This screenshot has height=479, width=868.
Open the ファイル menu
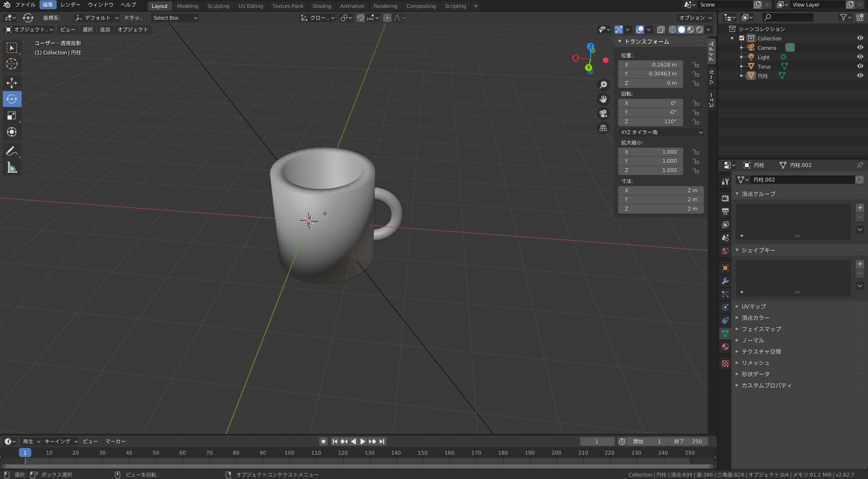[25, 5]
